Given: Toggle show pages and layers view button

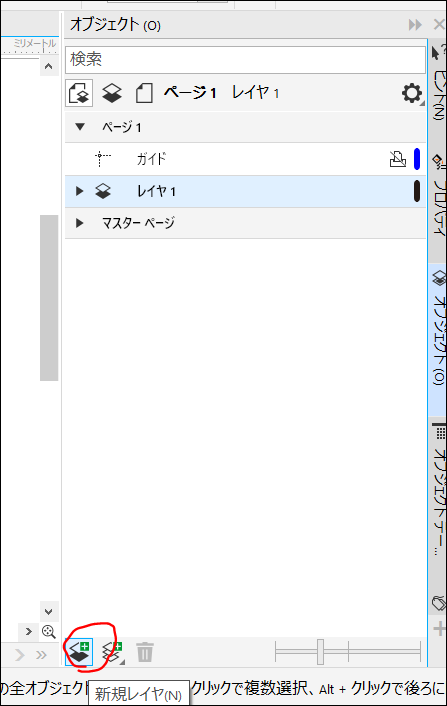Looking at the screenshot, I should click(x=79, y=93).
